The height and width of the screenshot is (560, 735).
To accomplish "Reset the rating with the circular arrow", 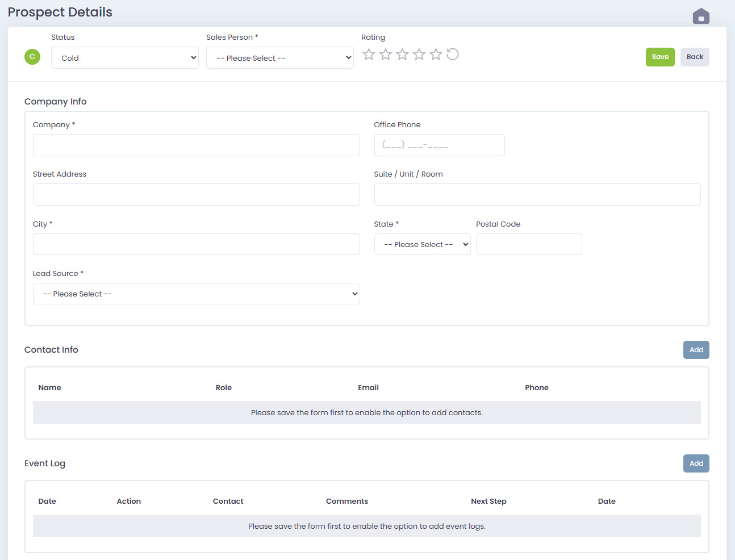I will tap(453, 55).
